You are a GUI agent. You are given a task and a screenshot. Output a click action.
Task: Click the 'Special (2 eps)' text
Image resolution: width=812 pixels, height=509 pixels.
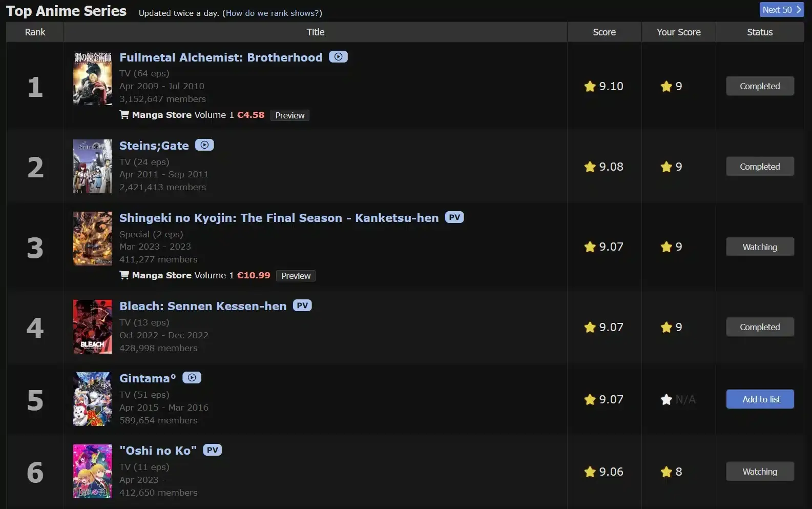point(151,234)
